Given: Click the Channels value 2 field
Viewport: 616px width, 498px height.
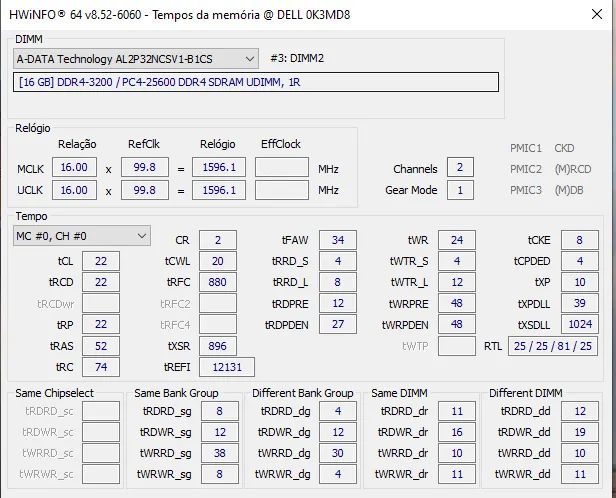Looking at the screenshot, I should coord(460,167).
